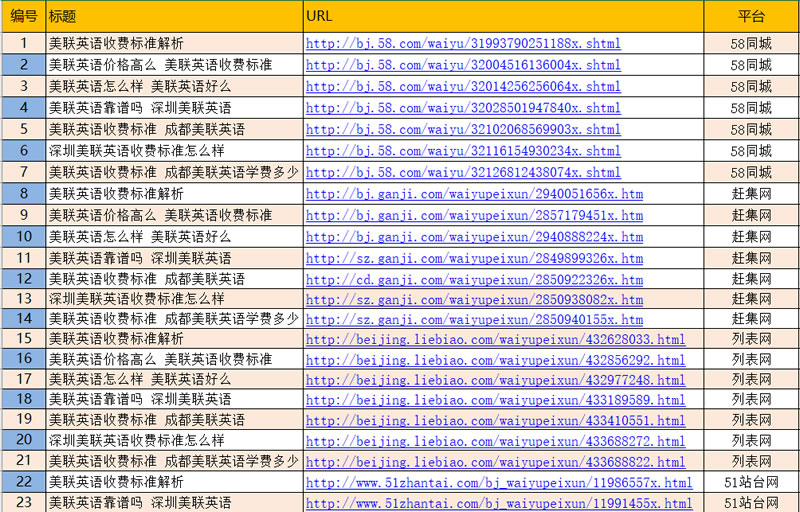
Task: Select the 赶集网 cell in row 11
Action: click(751, 258)
